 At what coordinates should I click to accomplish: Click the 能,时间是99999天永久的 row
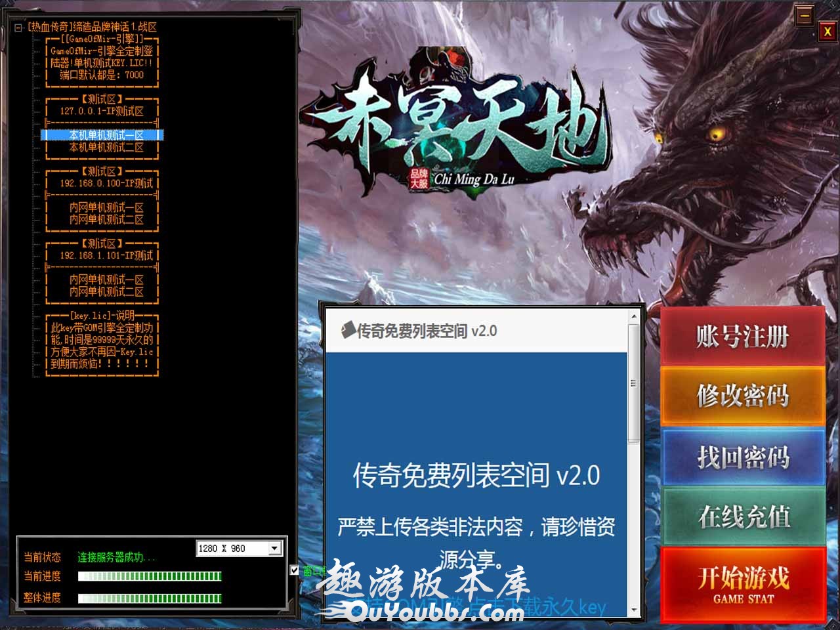pyautogui.click(x=102, y=340)
